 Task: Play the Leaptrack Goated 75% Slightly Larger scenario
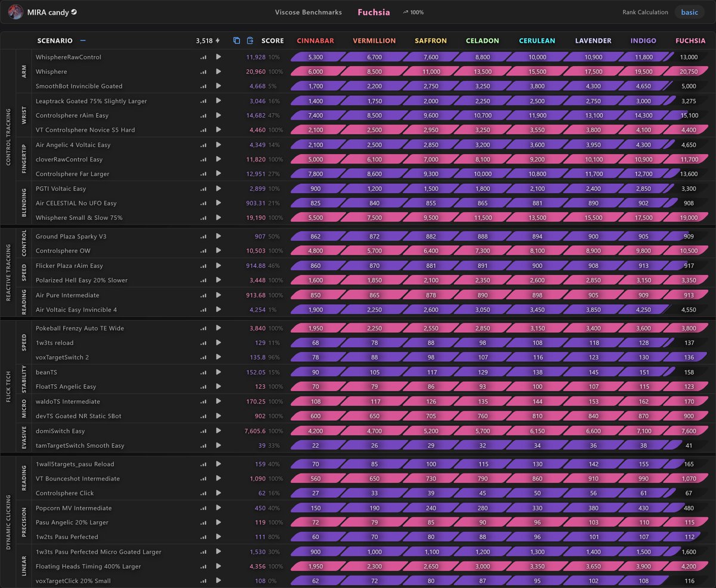point(218,101)
